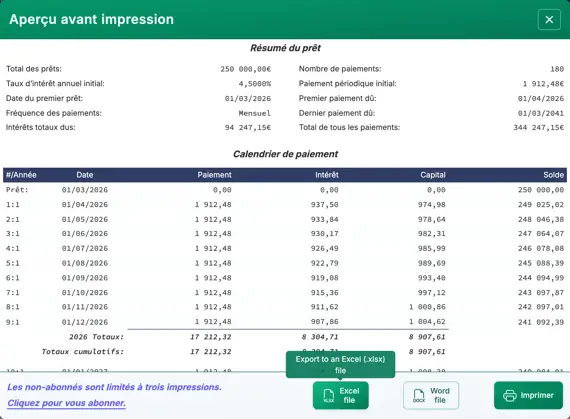570x419 pixels.
Task: Select total loans value 250 000,00€
Action: 246,69
